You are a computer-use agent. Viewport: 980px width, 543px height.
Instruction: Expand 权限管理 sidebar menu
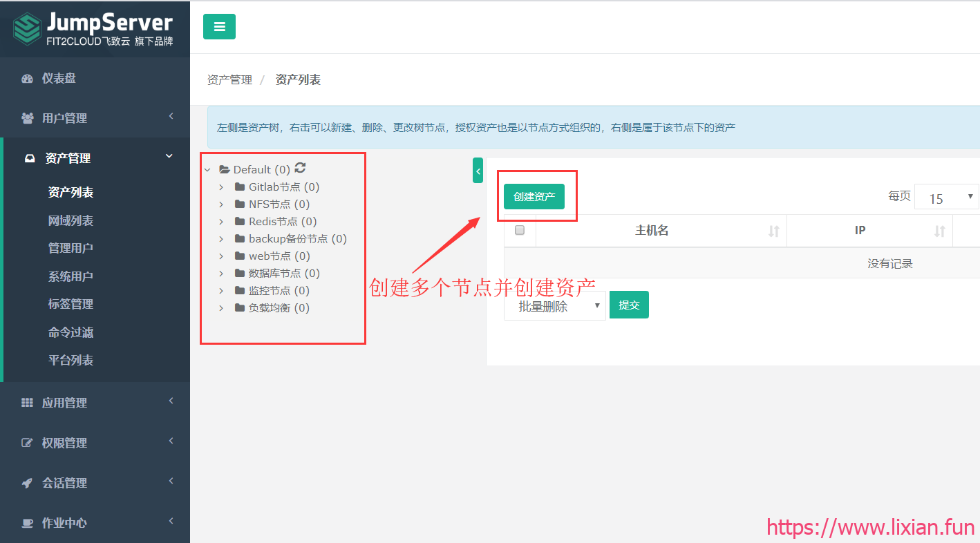coord(95,442)
